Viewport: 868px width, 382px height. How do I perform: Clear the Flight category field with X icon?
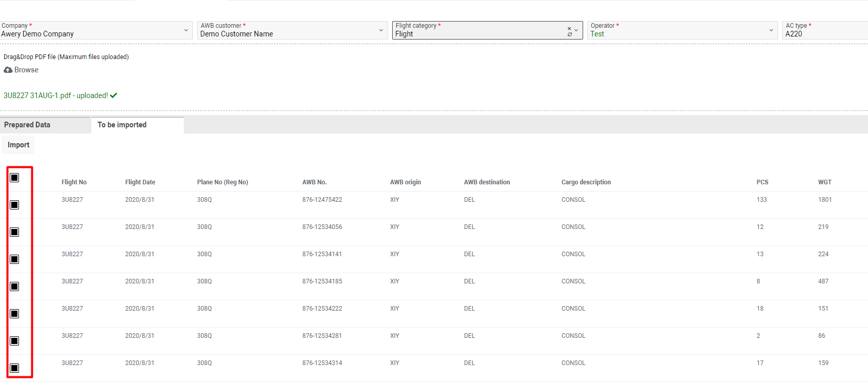569,28
